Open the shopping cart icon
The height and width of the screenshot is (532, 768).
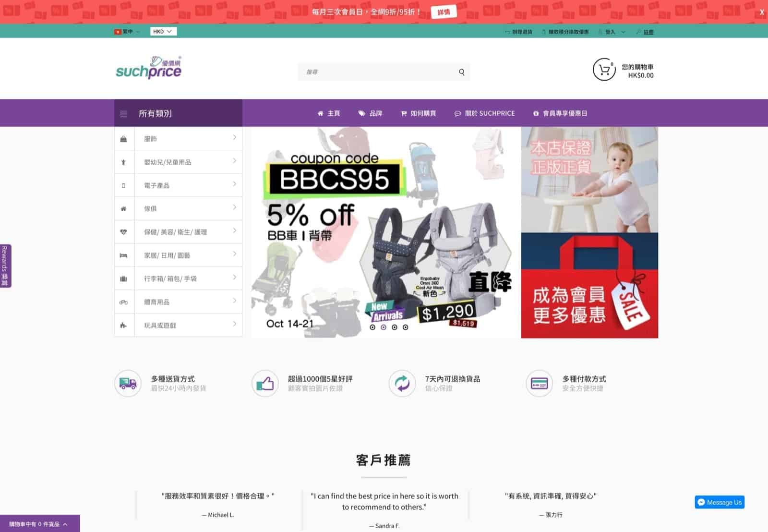click(x=604, y=70)
